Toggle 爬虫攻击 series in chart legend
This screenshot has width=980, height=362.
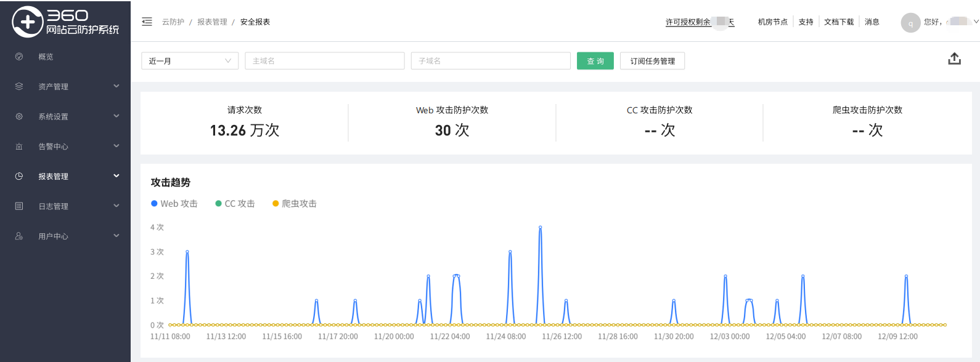[x=295, y=204]
